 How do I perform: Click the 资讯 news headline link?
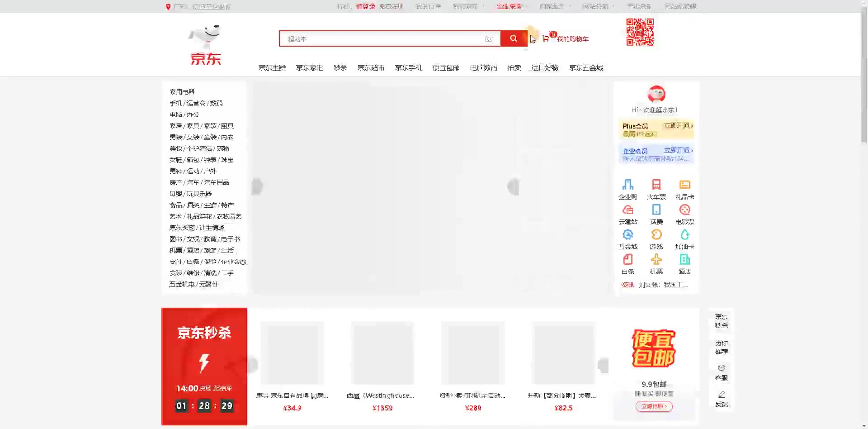coord(663,285)
